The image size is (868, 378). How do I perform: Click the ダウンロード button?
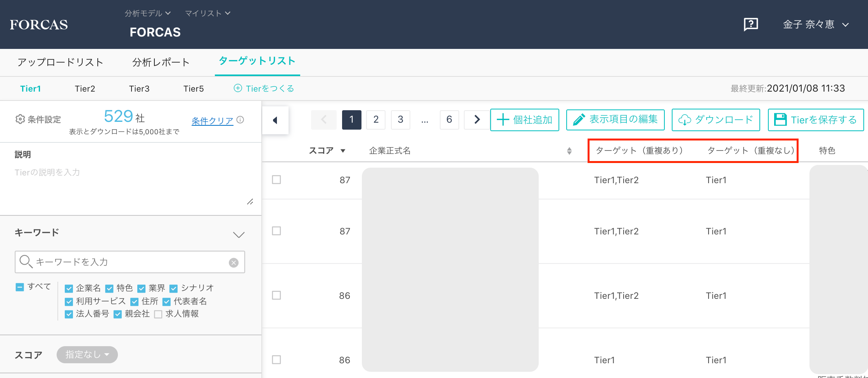[716, 120]
